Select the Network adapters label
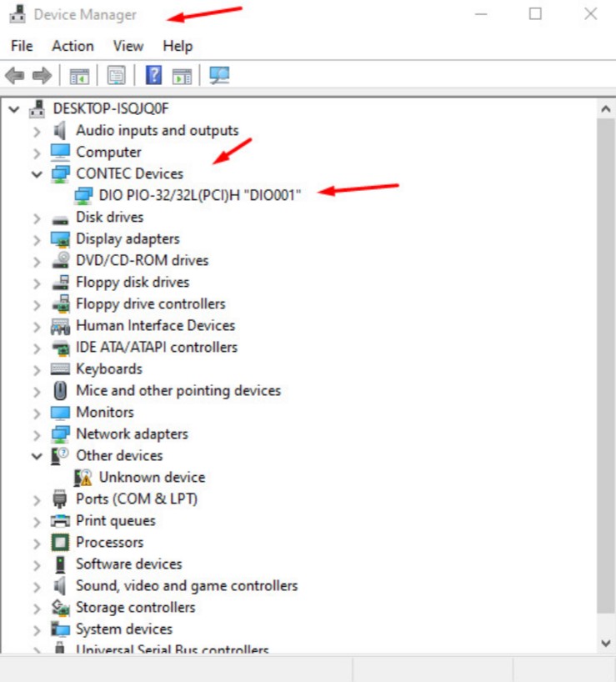The height and width of the screenshot is (682, 616). 133,434
